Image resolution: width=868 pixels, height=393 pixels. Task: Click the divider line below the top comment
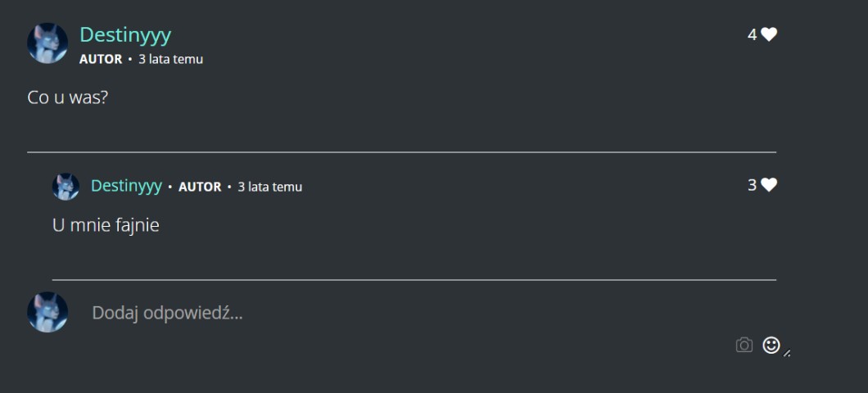[401, 152]
